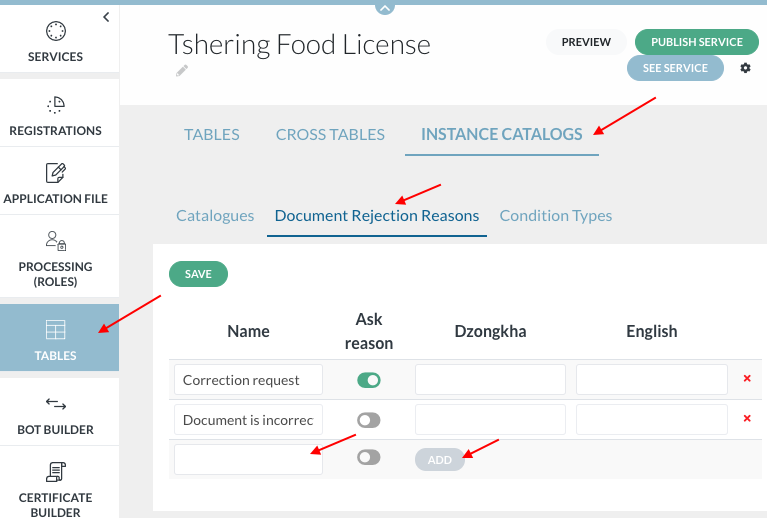
Task: Open the Services section icon
Action: coord(56,31)
